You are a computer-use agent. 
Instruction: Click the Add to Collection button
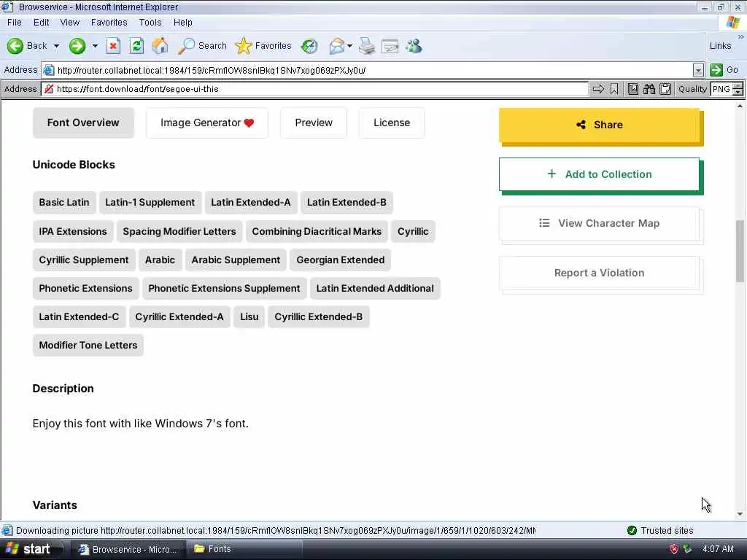600,174
